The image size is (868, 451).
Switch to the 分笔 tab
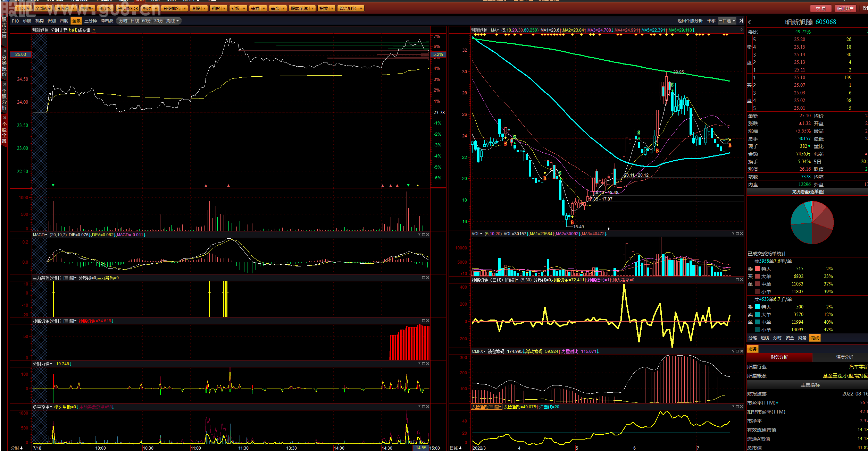click(x=753, y=338)
